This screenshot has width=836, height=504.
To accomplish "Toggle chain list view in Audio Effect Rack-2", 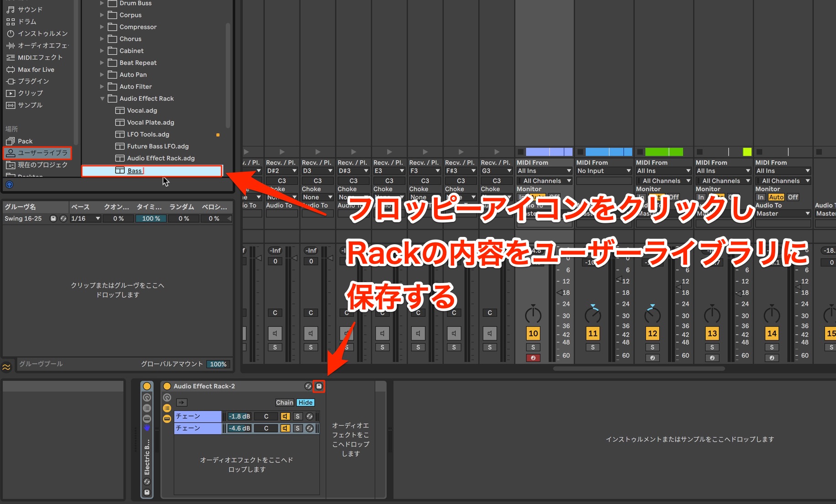I will 167,408.
